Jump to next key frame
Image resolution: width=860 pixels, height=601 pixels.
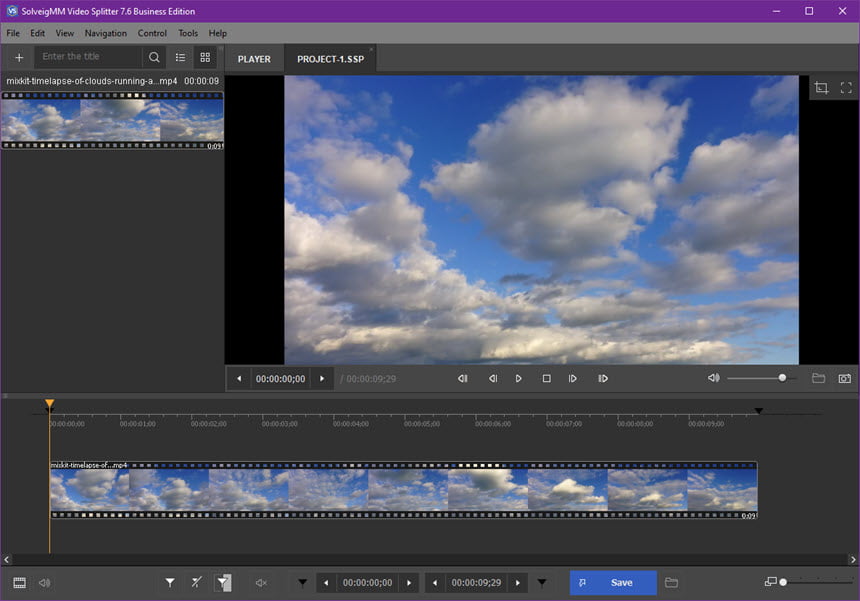point(603,378)
